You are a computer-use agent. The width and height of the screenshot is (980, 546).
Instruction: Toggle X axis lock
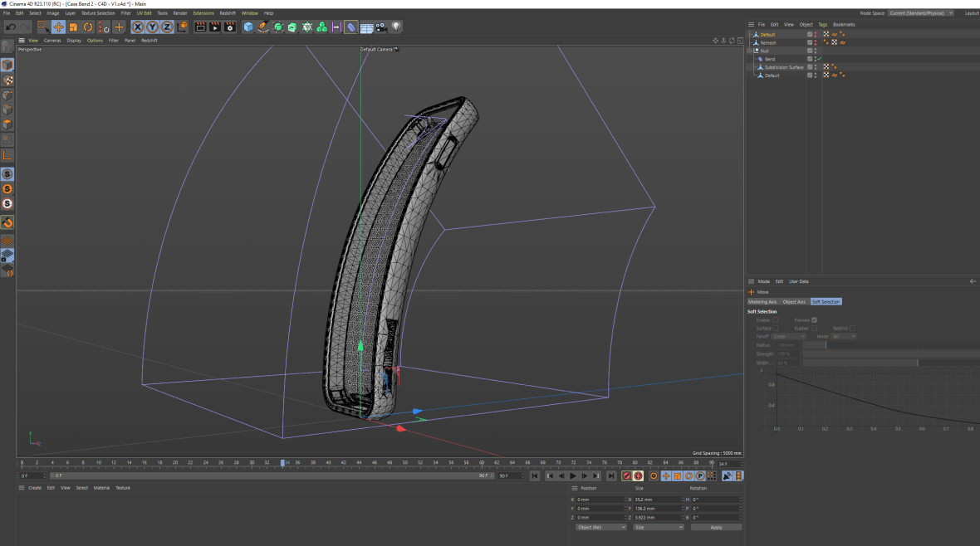click(x=138, y=27)
